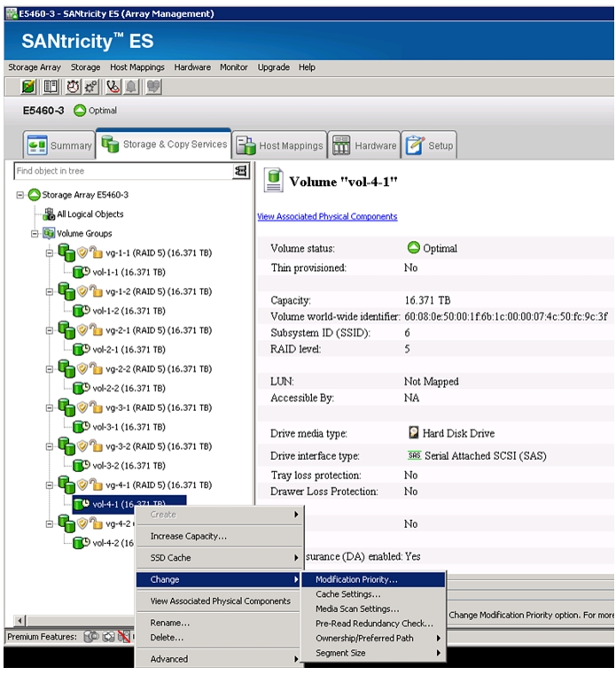Viewport: 616px width, 698px height.
Task: Collapse the vg-1-2 volume group
Action: click(x=50, y=291)
